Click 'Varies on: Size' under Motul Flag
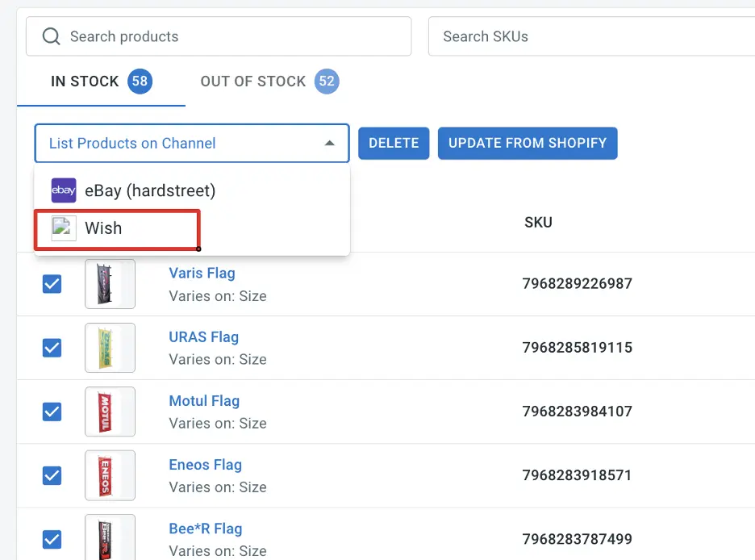755x560 pixels. [x=218, y=424]
